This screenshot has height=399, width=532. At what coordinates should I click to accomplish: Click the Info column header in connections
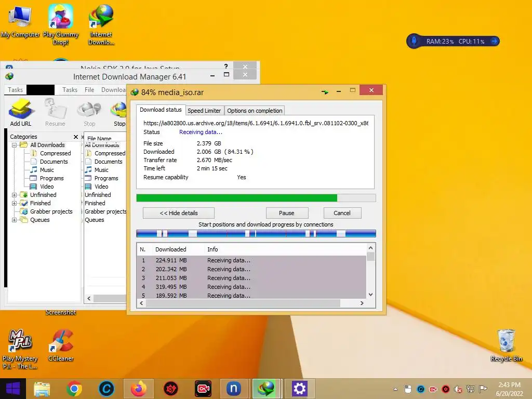click(x=212, y=249)
